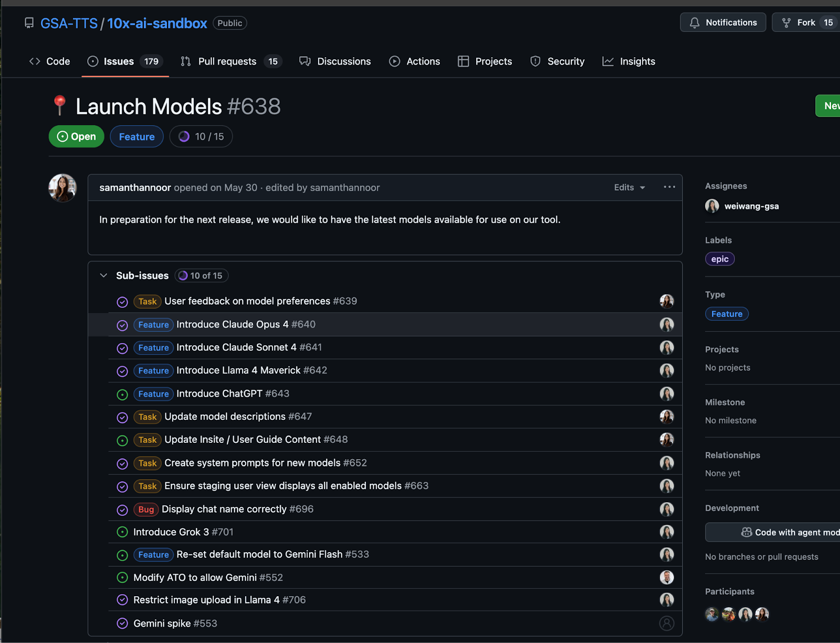Click the closed-status icon for Claude Sonnet 4
The width and height of the screenshot is (840, 643).
coord(122,348)
